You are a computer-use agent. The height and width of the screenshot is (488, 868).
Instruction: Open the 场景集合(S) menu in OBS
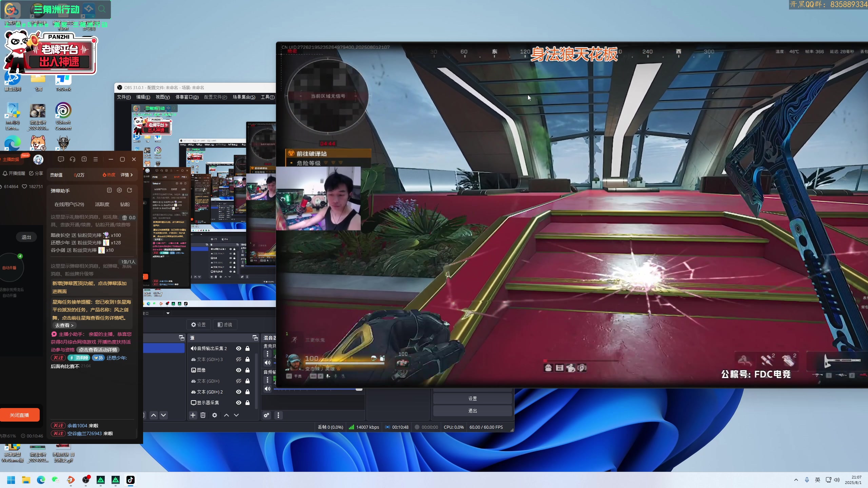coord(244,97)
